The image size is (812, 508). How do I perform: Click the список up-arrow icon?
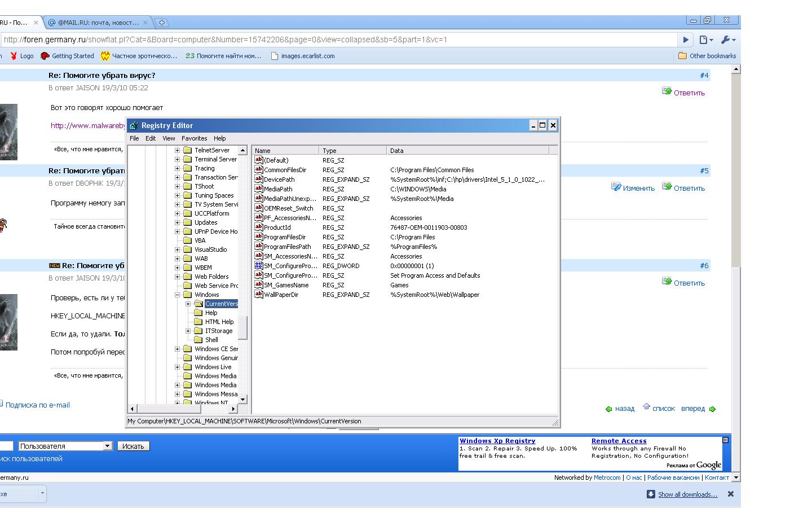[x=646, y=407]
